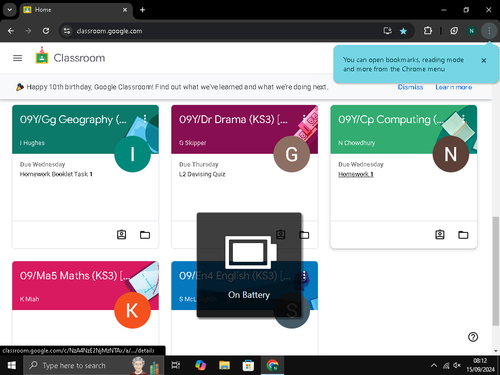Image resolution: width=500 pixels, height=375 pixels.
Task: Open the Classroom main hamburger menu
Action: click(x=17, y=58)
